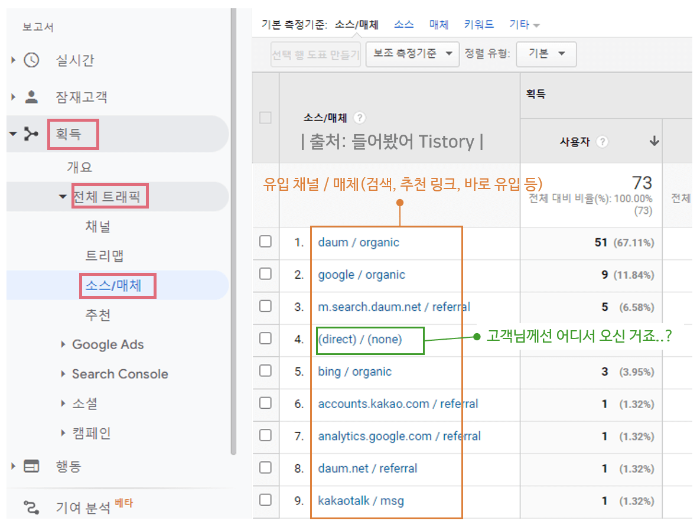700x526 pixels.
Task: Check the bing / organic row
Action: (x=265, y=371)
